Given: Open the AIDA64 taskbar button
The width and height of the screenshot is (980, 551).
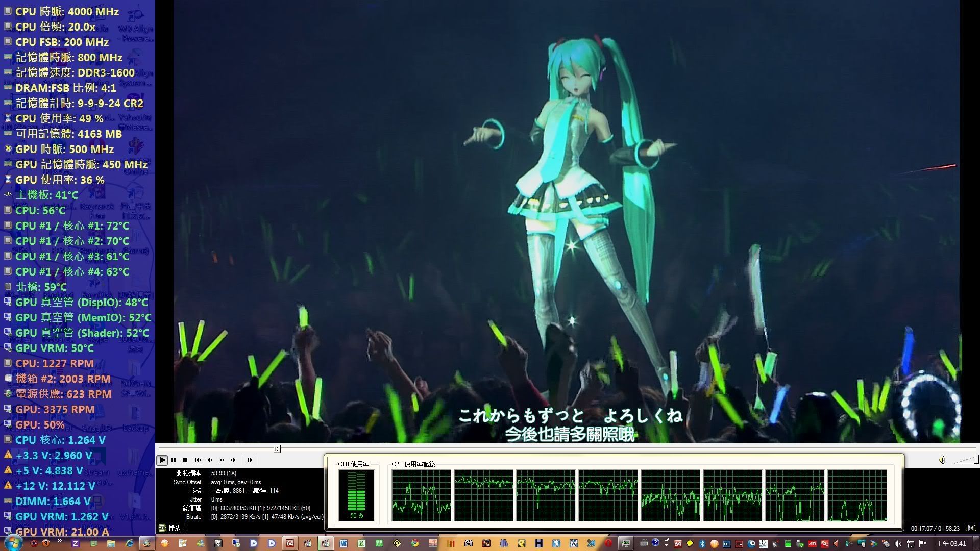Looking at the screenshot, I should click(290, 543).
